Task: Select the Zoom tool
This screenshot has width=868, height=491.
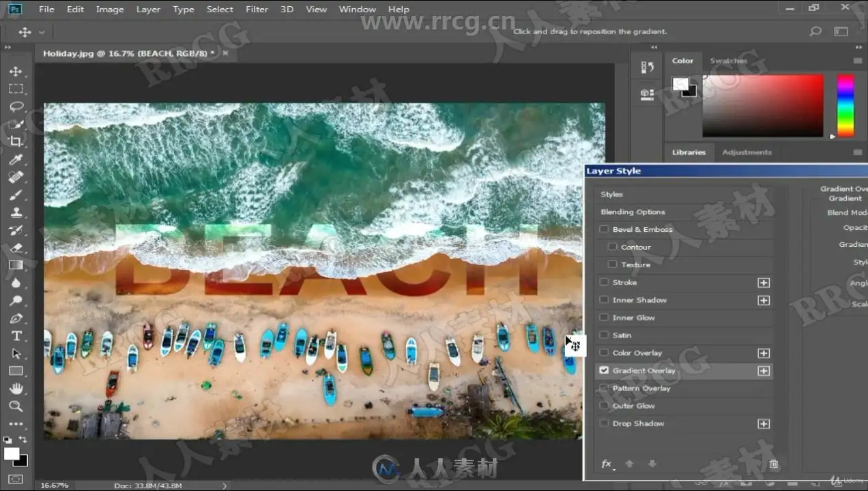Action: click(x=16, y=406)
